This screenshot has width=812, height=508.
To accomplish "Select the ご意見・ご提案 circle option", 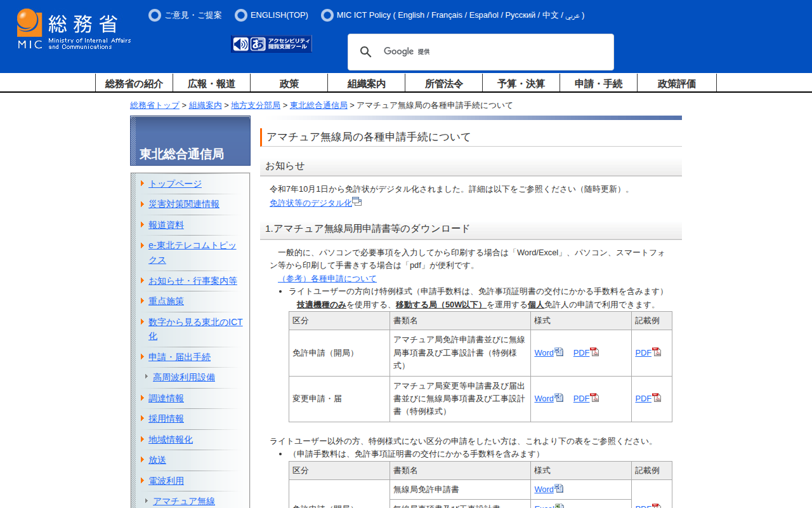I will pos(155,15).
